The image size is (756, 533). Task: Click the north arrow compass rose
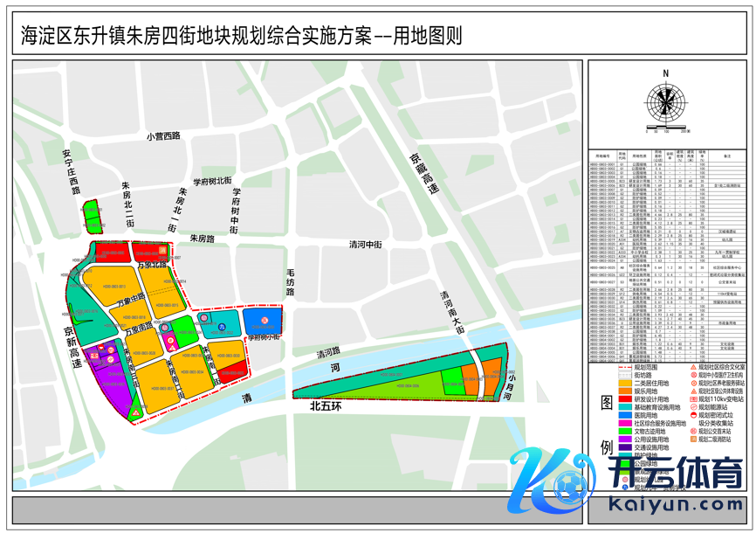tap(665, 101)
